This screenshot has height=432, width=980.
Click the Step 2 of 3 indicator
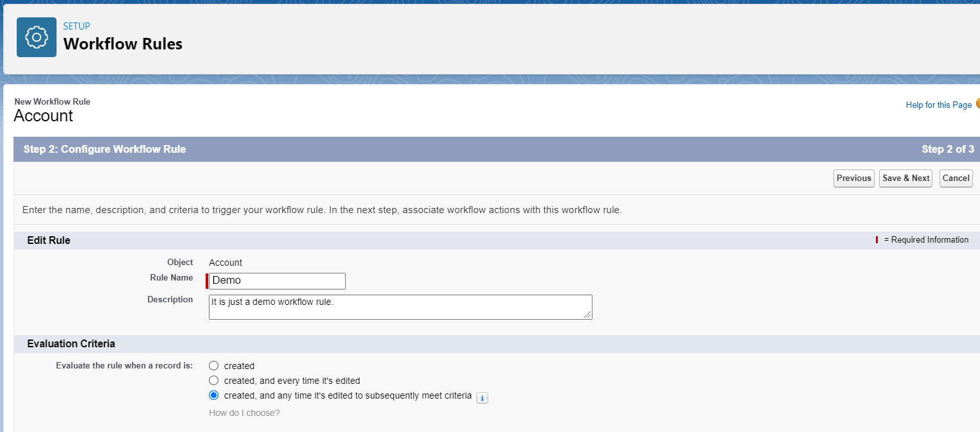pos(947,150)
